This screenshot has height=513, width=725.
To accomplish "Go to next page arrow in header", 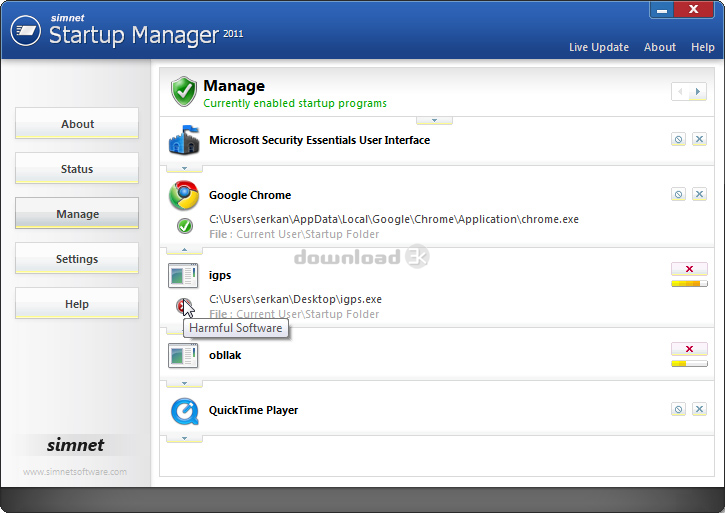I will [x=698, y=92].
